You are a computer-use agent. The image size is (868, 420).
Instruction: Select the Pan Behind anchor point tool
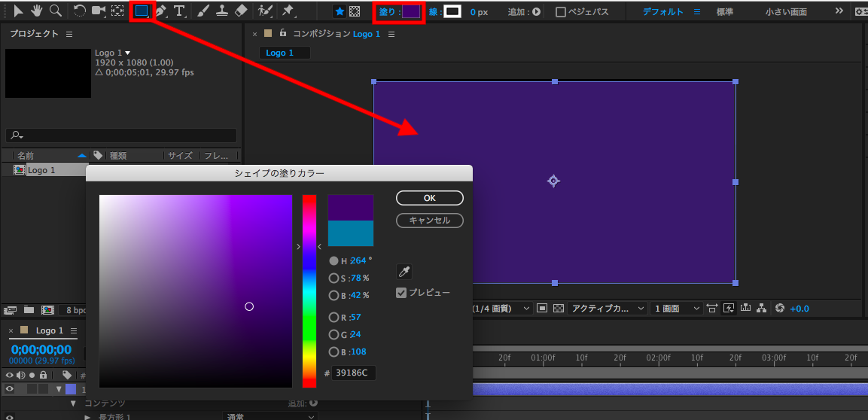117,11
